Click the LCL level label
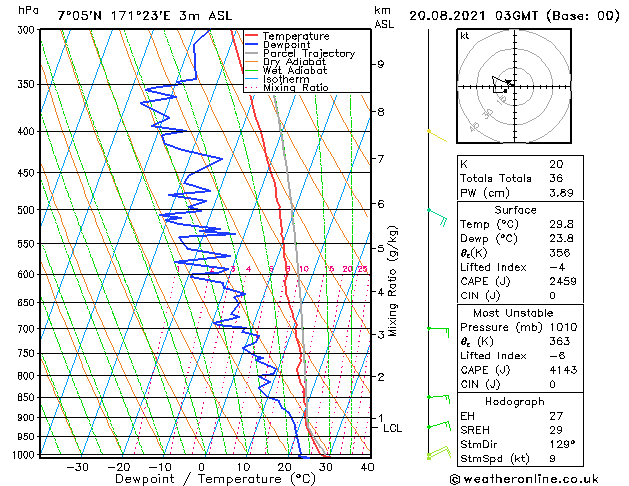This screenshot has width=629, height=486. pyautogui.click(x=393, y=428)
